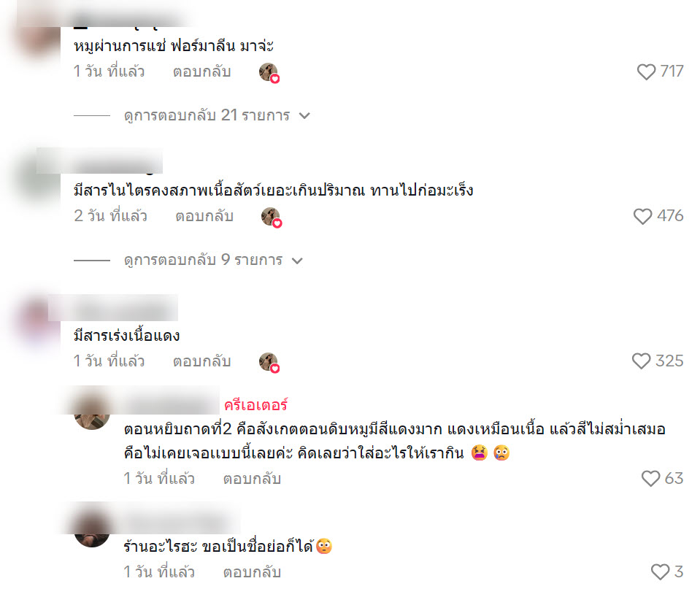Click creator-liked avatar badge on the 2-day-old comment
Viewport: 700px width, 589px height.
pos(272,217)
